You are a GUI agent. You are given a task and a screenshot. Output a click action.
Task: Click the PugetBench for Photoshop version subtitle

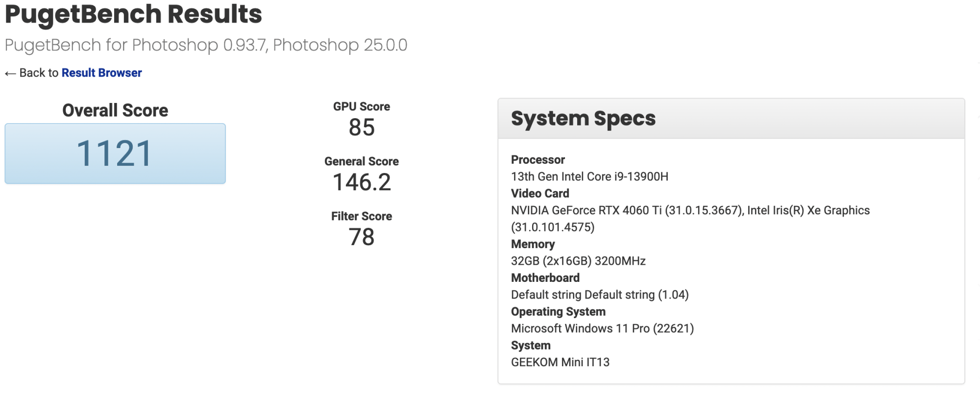[x=206, y=45]
